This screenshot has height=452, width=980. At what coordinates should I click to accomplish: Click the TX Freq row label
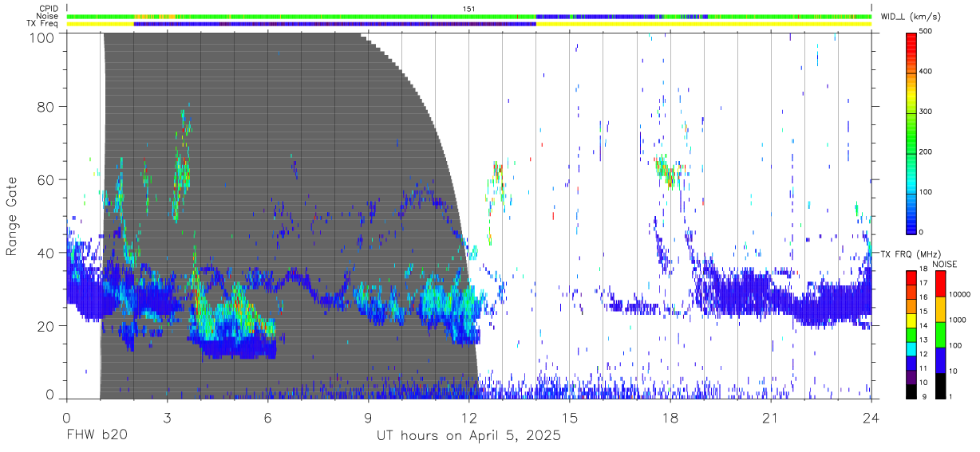(x=43, y=24)
